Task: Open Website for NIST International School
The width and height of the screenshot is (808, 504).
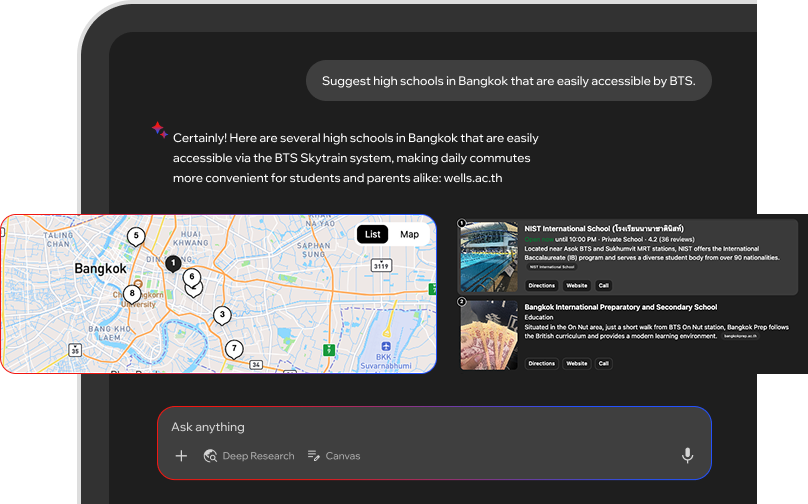Action: [x=577, y=285]
